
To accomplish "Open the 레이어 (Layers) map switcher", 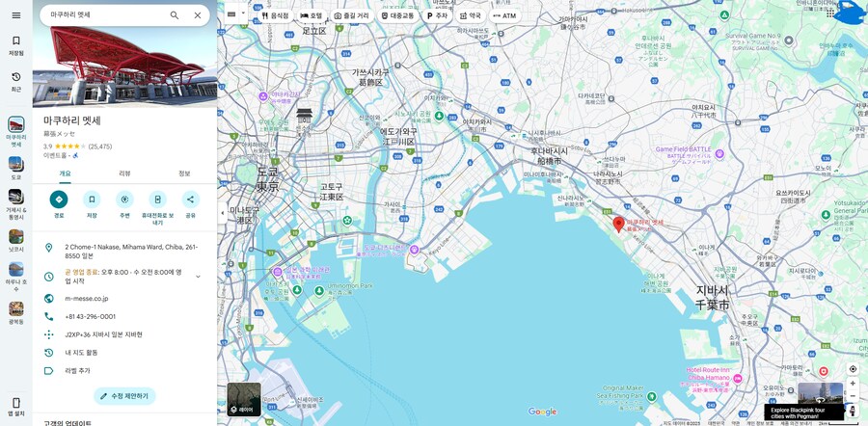I will tap(244, 399).
